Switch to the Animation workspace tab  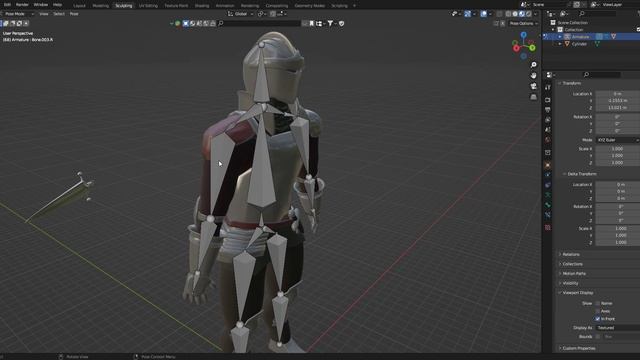click(x=225, y=6)
